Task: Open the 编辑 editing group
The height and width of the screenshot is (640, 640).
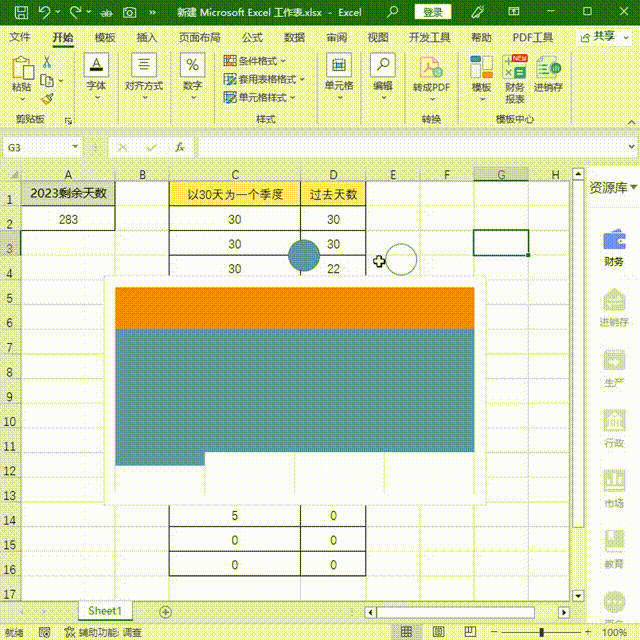Action: click(383, 76)
